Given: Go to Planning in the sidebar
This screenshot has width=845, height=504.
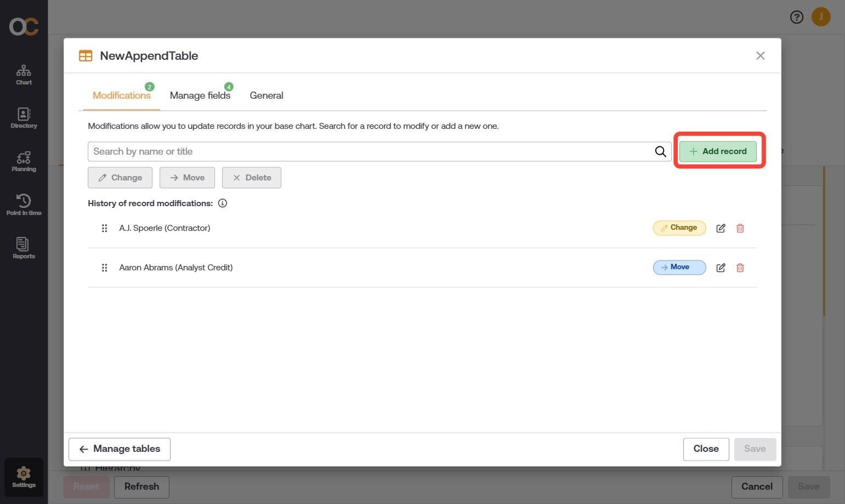Looking at the screenshot, I should coord(24,162).
